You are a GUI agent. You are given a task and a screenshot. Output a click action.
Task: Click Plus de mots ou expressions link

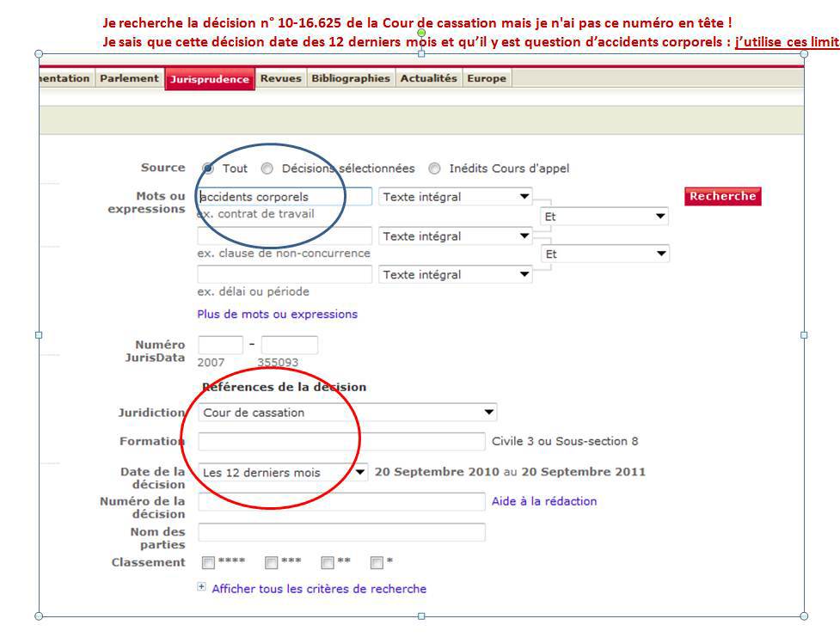point(277,315)
